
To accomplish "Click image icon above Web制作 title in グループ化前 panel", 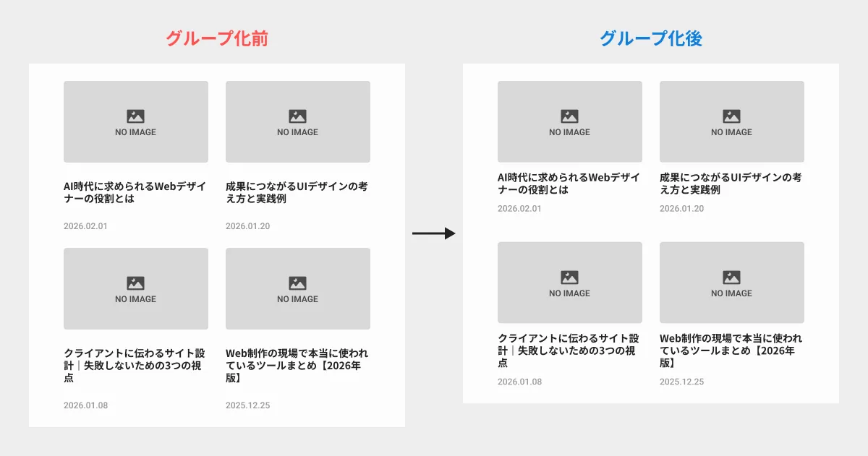I will point(297,283).
